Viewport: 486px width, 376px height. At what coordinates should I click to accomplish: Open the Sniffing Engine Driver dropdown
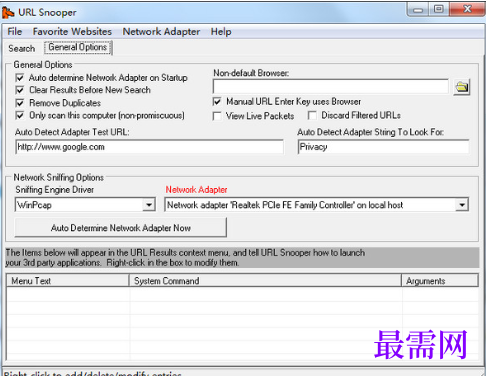coord(149,205)
